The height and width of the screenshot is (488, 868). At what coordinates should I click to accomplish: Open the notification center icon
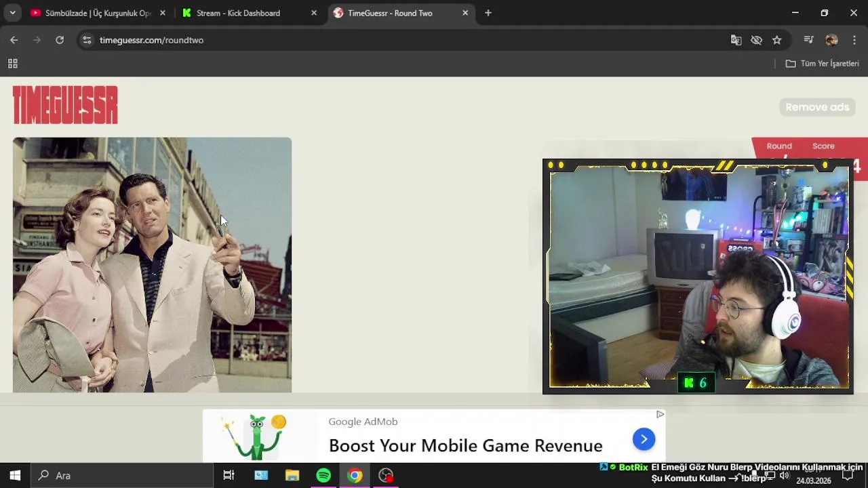848,476
